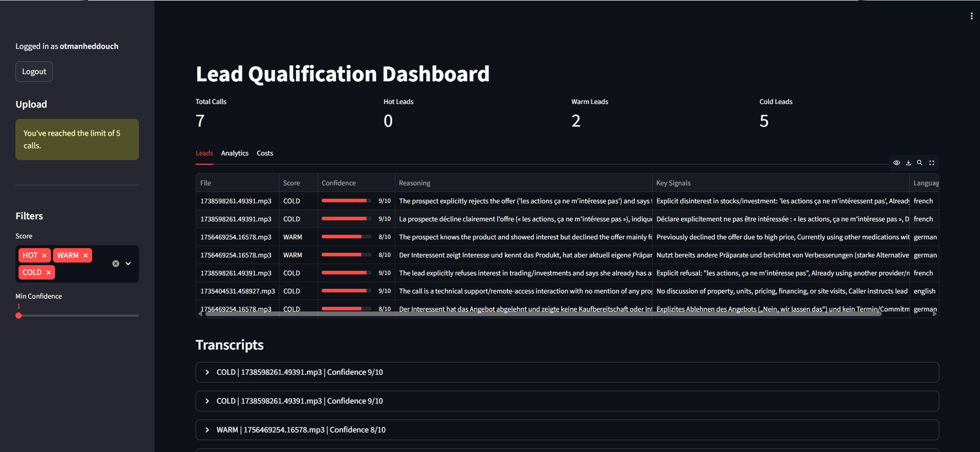
Task: Sort by the Key Signals column header
Action: (x=781, y=183)
